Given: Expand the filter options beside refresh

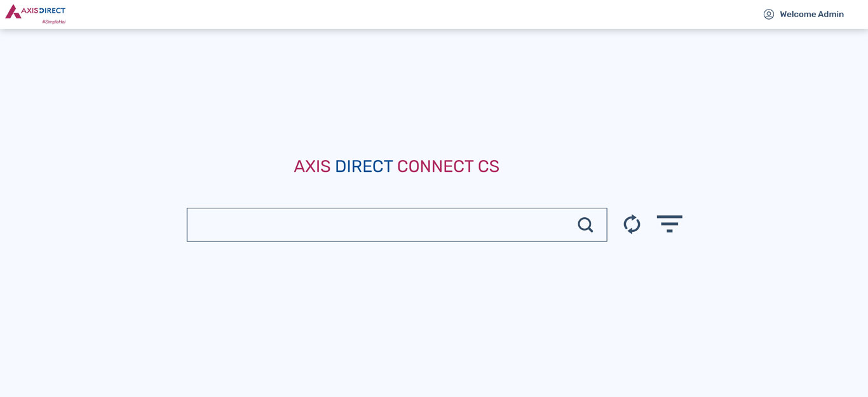Looking at the screenshot, I should tap(669, 224).
